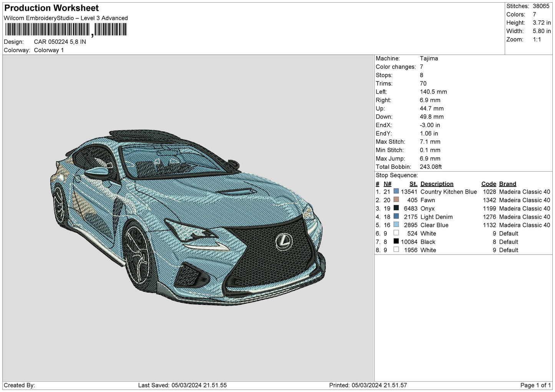Image resolution: width=555 pixels, height=392 pixels.
Task: Select the Light Denim color swatch
Action: click(x=396, y=217)
